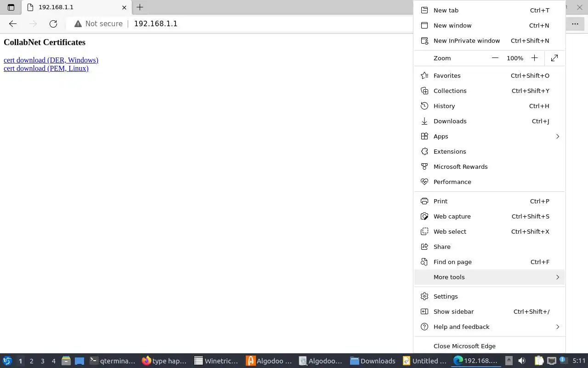Open Extensions from the menu

[x=489, y=151]
